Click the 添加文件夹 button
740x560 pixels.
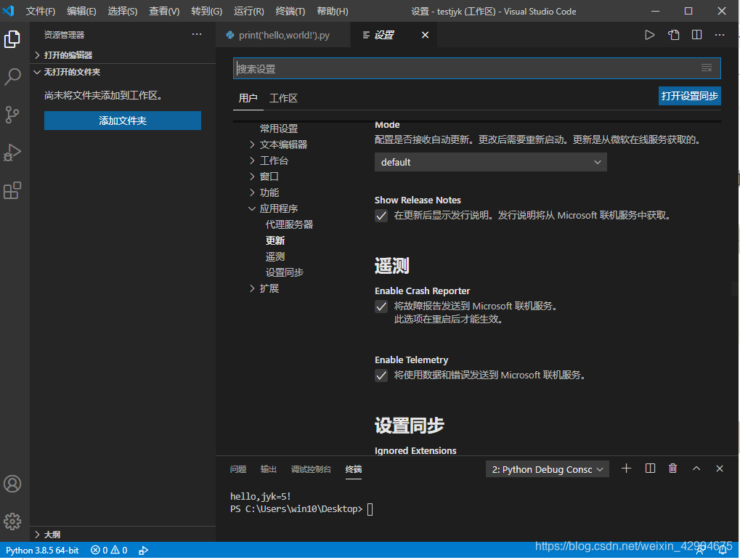(123, 121)
